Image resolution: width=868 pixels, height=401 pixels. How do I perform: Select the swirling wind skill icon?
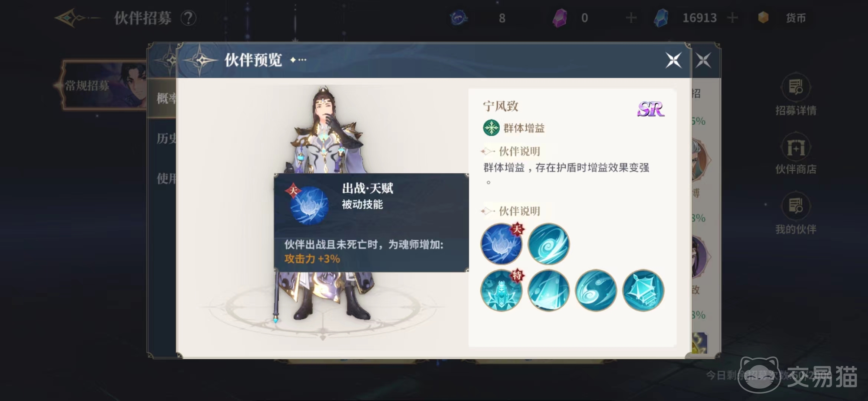coord(548,244)
